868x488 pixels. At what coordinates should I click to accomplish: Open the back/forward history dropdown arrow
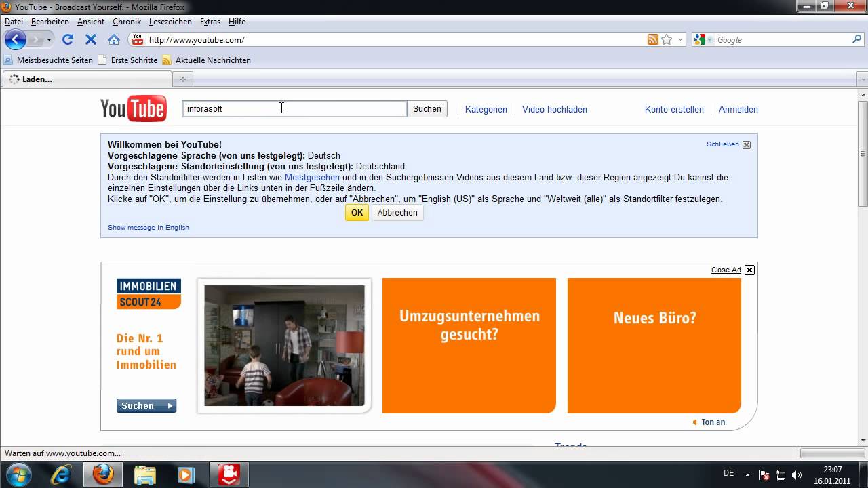[x=49, y=40]
